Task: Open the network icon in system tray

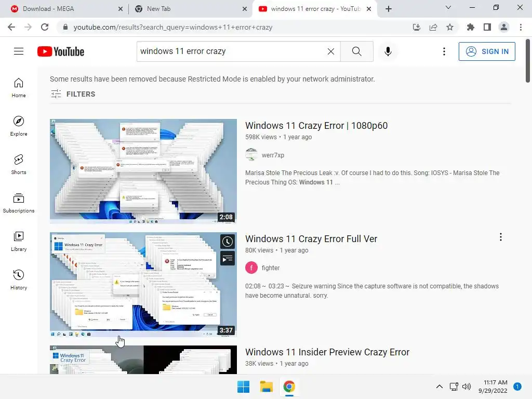Action: pyautogui.click(x=454, y=387)
